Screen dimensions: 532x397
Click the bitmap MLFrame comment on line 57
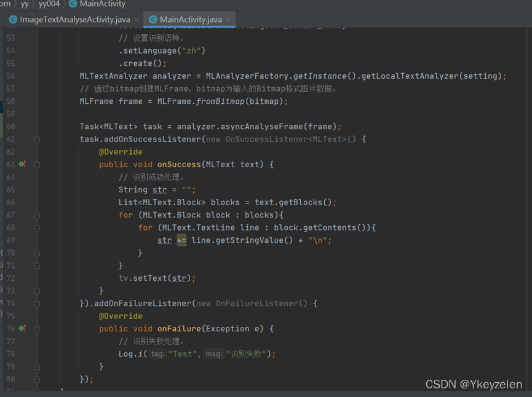coord(208,89)
